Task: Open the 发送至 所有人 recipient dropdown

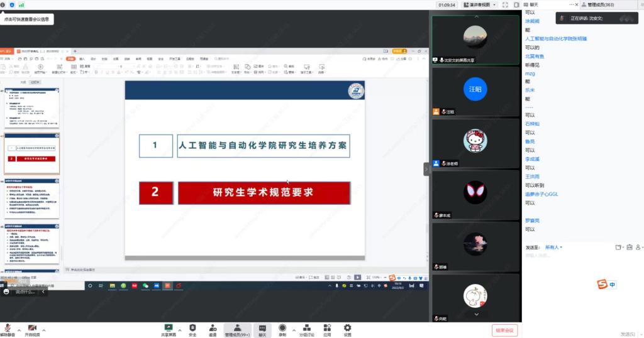Action: (553, 248)
